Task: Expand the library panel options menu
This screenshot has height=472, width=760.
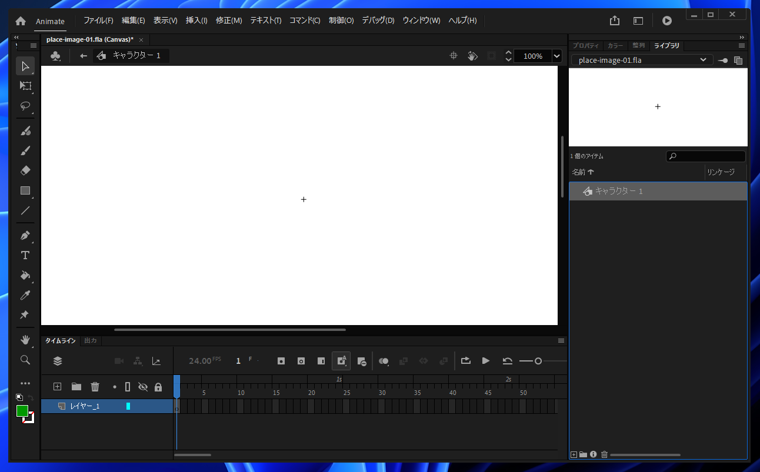Action: click(x=741, y=45)
